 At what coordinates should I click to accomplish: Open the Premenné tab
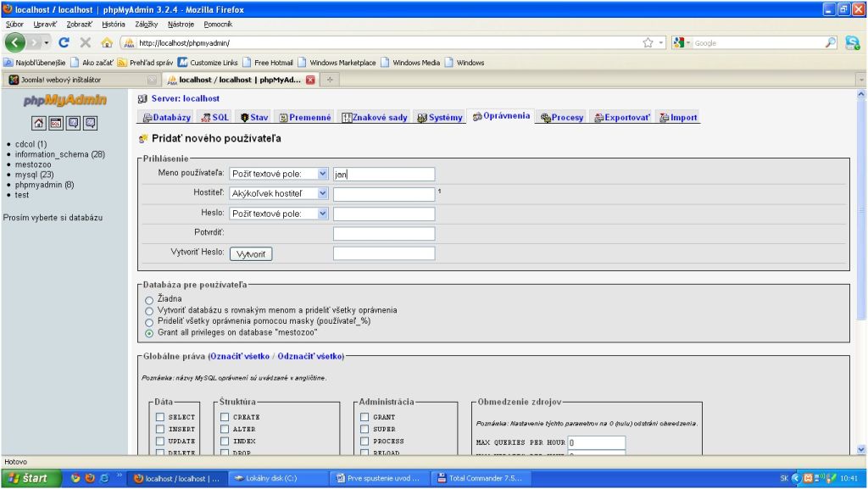[x=304, y=117]
